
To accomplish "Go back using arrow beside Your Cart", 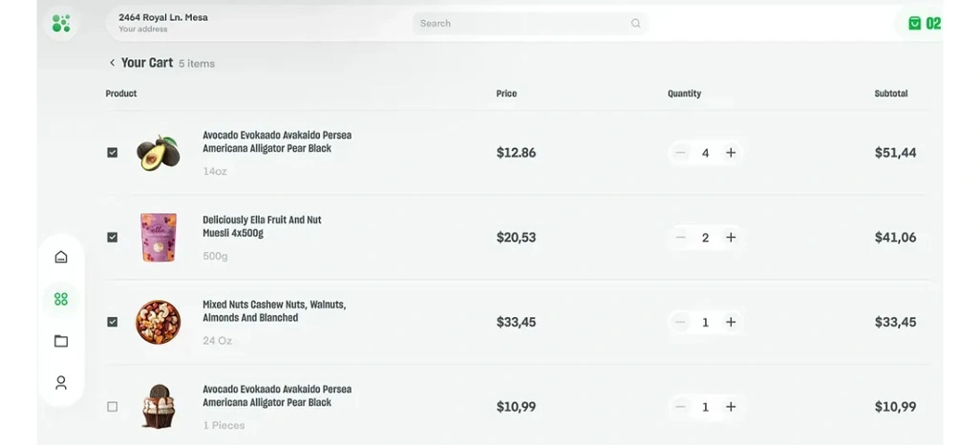I will [x=112, y=62].
